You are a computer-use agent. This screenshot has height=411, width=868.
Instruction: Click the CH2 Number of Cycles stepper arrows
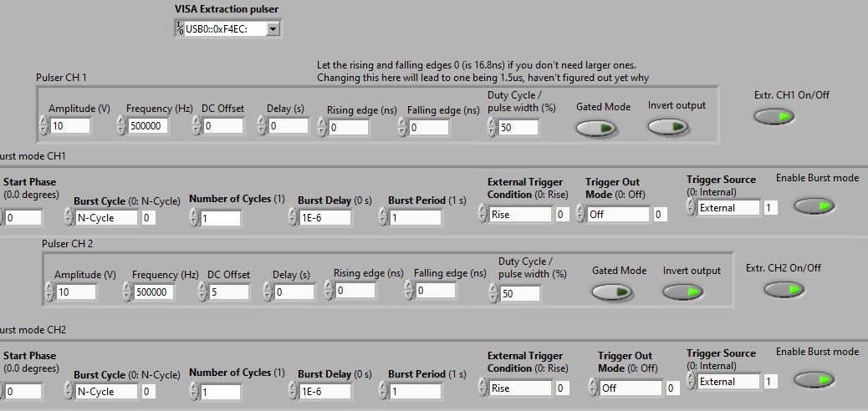coord(194,391)
